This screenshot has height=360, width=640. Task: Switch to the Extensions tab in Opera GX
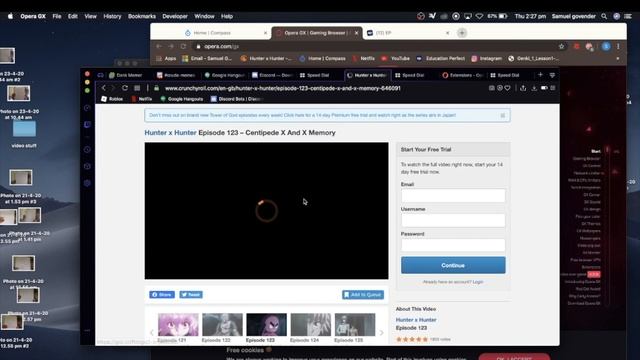coord(463,75)
